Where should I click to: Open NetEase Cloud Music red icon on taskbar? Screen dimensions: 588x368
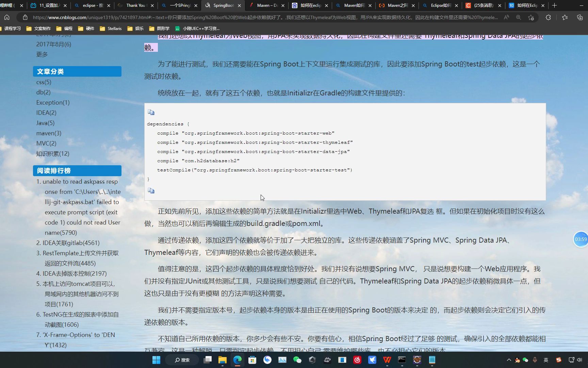point(357,360)
